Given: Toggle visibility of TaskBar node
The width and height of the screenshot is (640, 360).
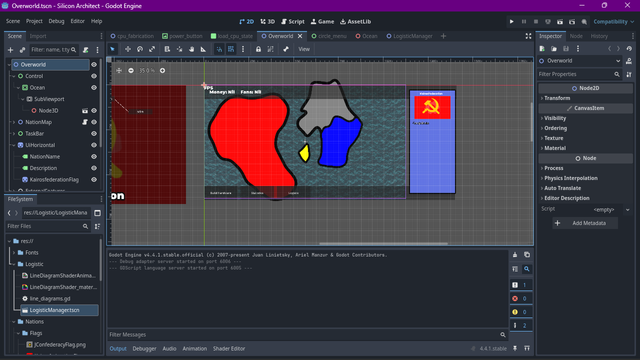Looking at the screenshot, I should coord(94,133).
